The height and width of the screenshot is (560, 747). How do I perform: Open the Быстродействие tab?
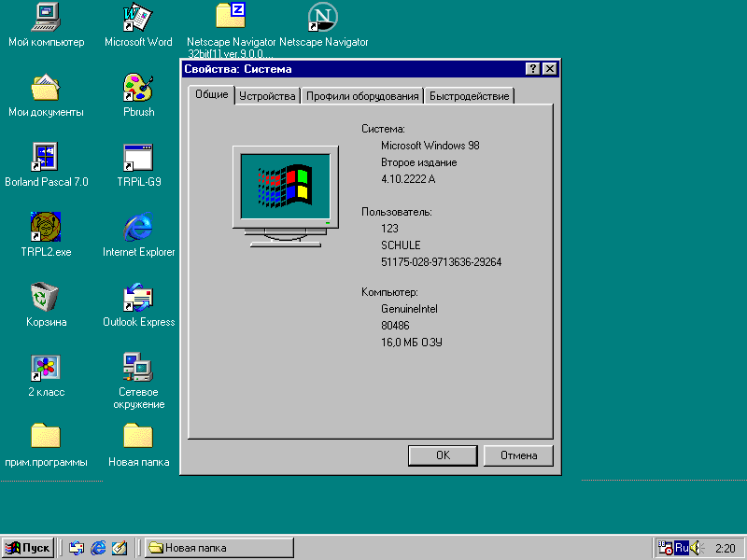[x=470, y=96]
